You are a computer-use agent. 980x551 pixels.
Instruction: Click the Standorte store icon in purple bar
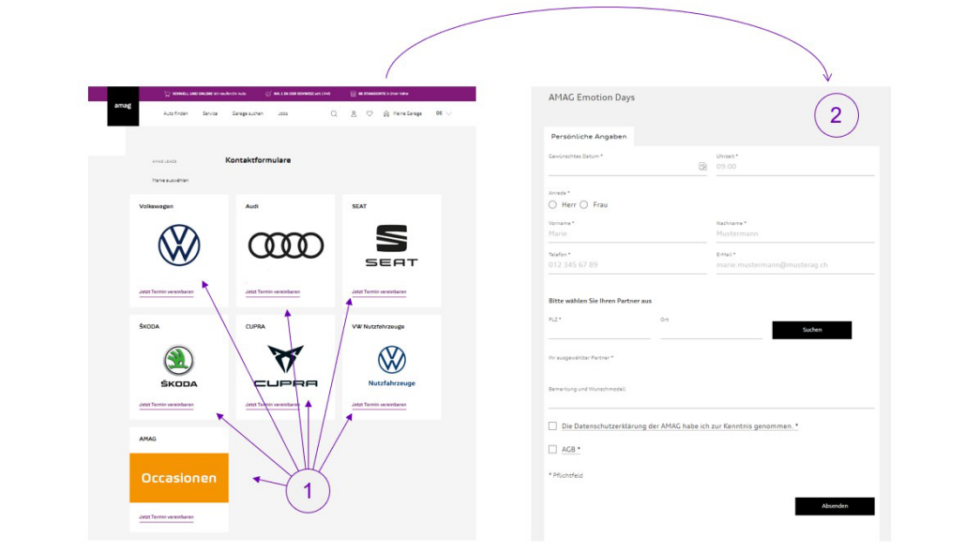coord(354,94)
